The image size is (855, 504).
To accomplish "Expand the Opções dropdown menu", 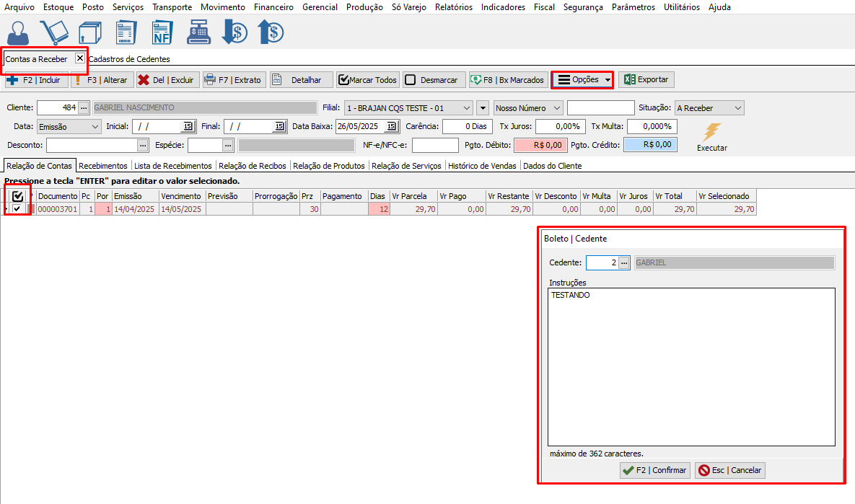I will [582, 80].
